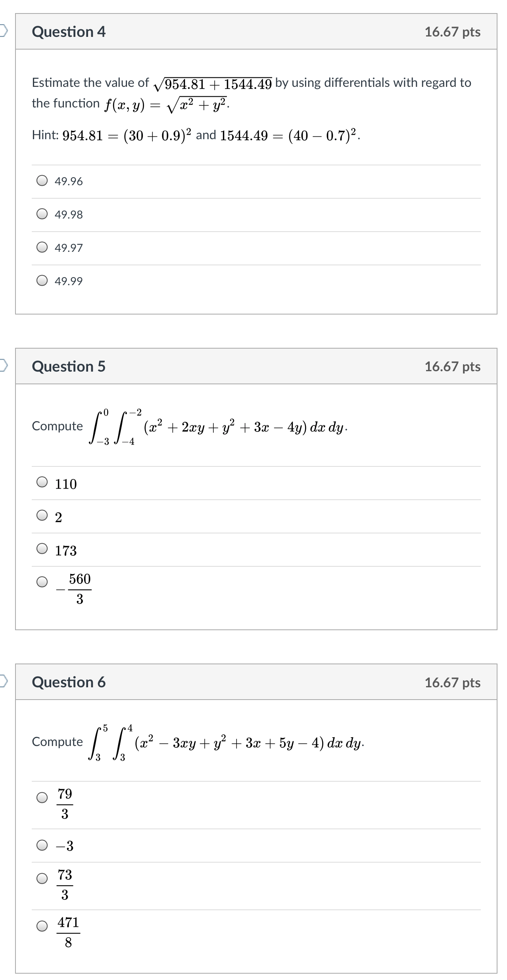Select the 73/3 radio button

coord(42,878)
